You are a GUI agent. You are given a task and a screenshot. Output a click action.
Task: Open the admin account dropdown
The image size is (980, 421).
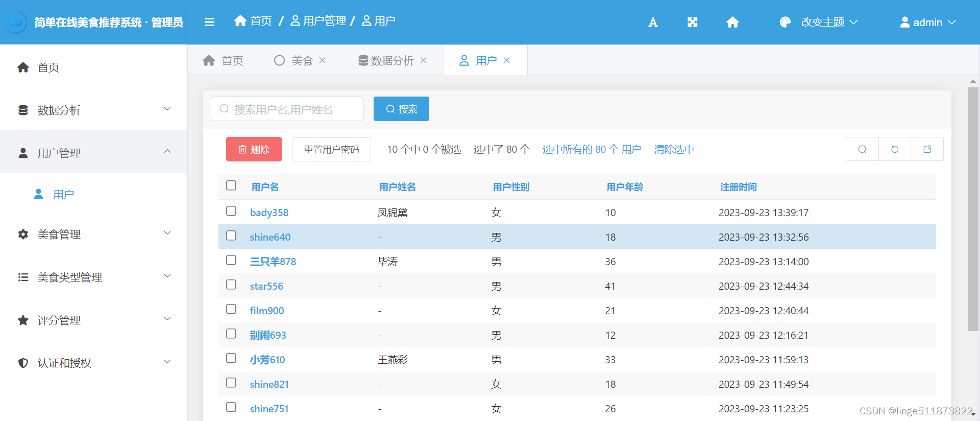point(927,22)
